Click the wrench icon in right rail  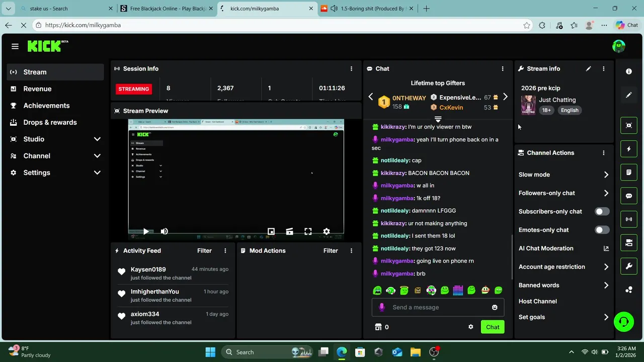pyautogui.click(x=629, y=266)
